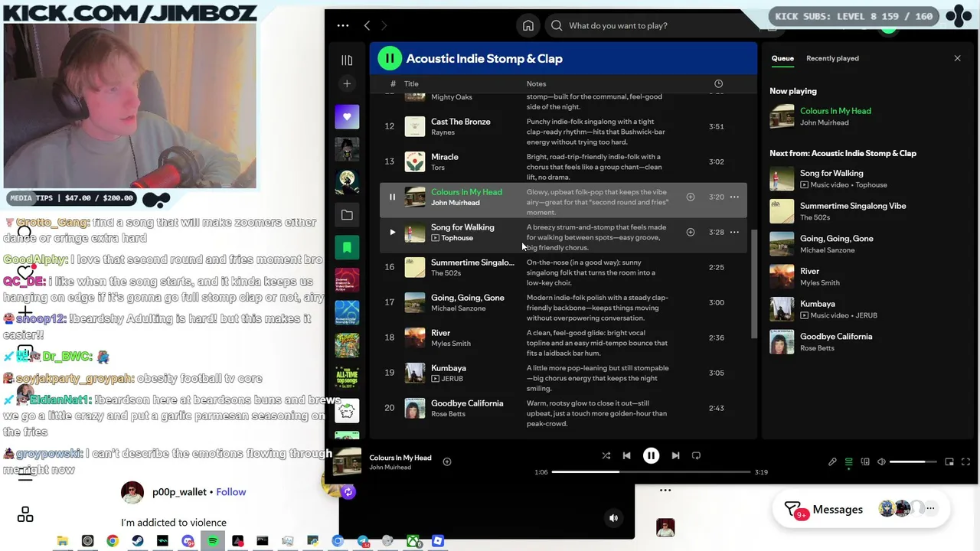Open the Tors artist link

pos(437,168)
